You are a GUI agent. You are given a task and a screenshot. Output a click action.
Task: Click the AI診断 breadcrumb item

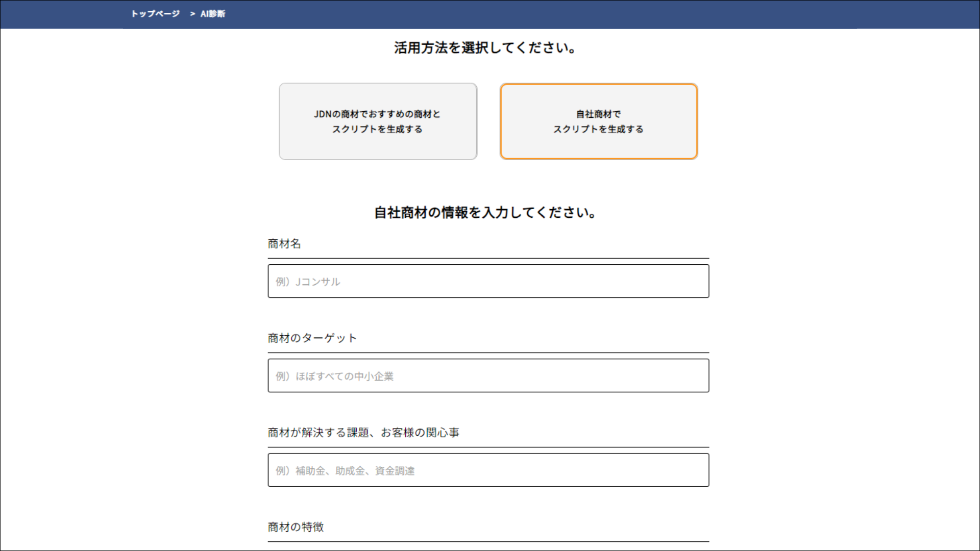coord(212,14)
